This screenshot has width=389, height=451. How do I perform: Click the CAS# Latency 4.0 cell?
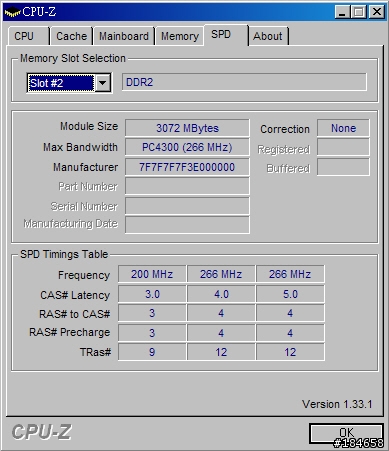pyautogui.click(x=221, y=294)
